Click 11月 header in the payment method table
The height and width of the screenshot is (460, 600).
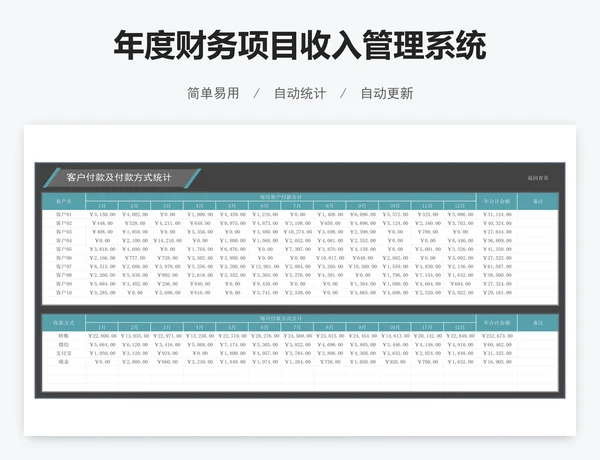[x=427, y=327]
